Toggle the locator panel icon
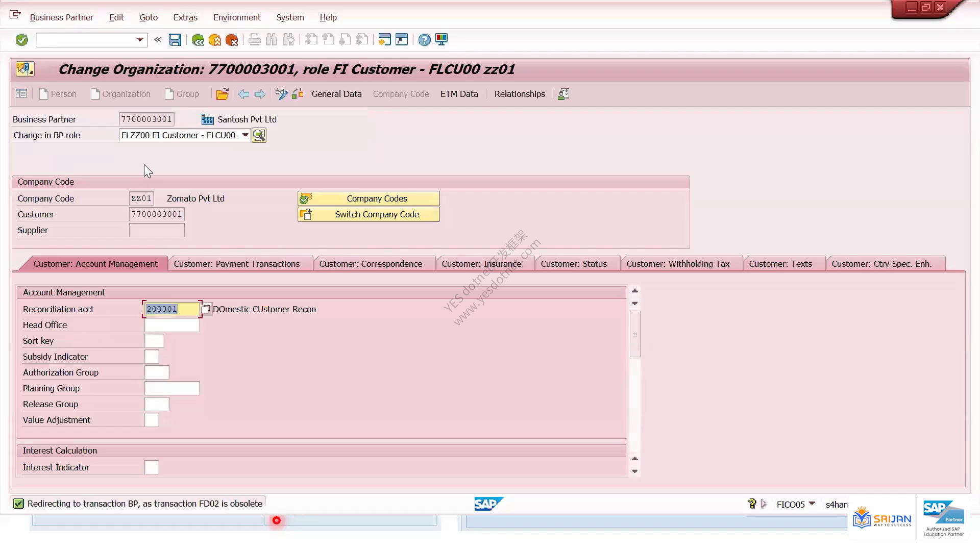This screenshot has width=980, height=551. coord(21,94)
